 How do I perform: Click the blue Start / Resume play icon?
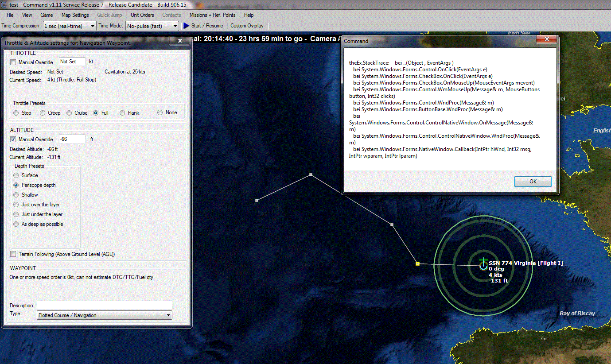(x=186, y=26)
